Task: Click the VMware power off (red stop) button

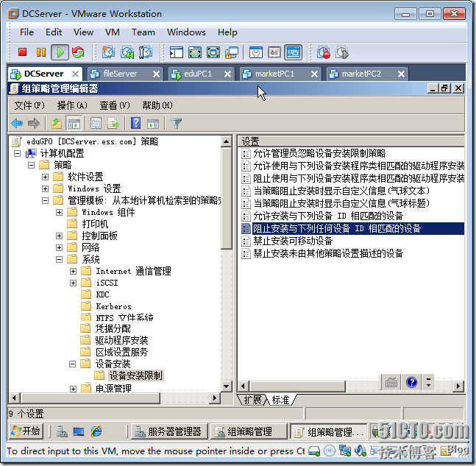Action: 22,52
